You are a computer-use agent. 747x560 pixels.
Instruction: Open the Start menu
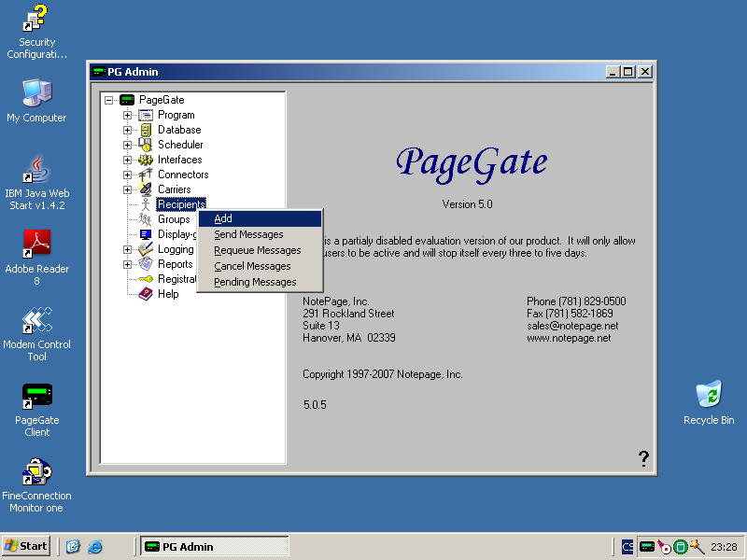[x=27, y=546]
